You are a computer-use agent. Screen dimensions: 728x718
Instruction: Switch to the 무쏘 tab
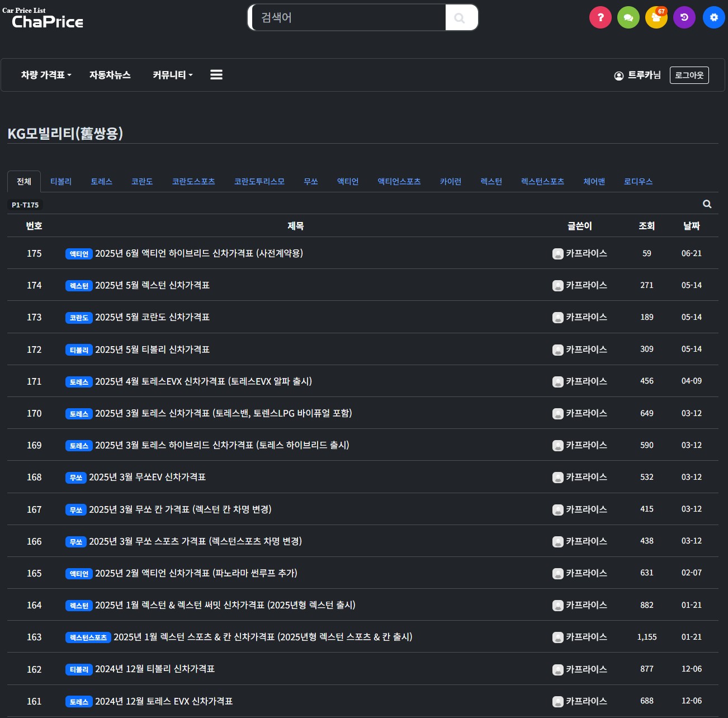click(x=311, y=182)
